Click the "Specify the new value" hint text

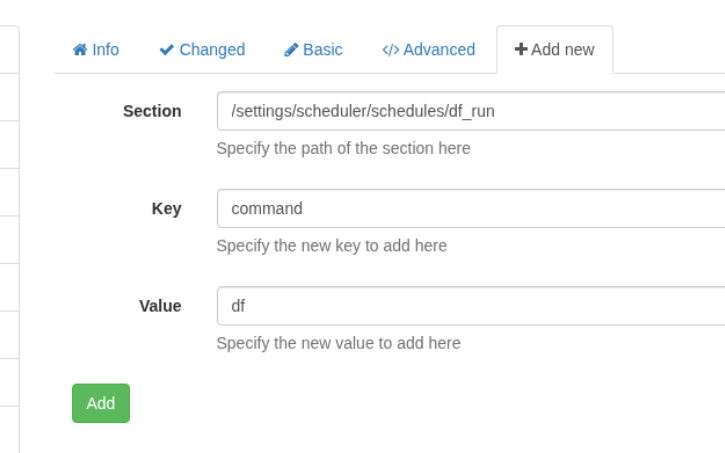point(338,343)
